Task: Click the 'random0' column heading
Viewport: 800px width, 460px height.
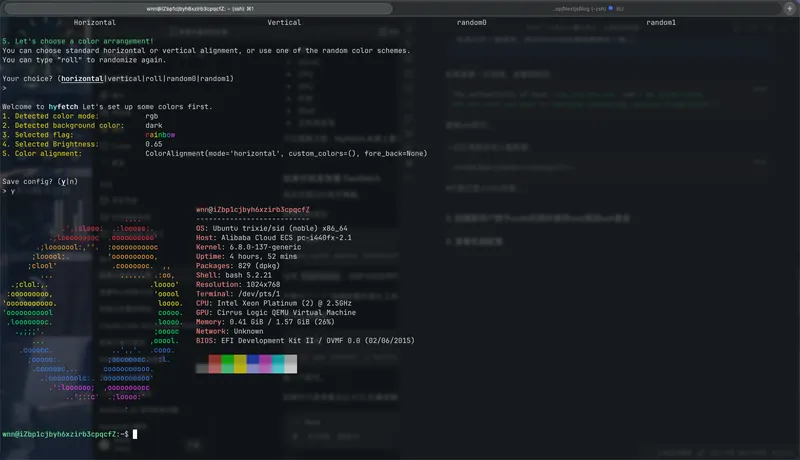Action: (x=471, y=22)
